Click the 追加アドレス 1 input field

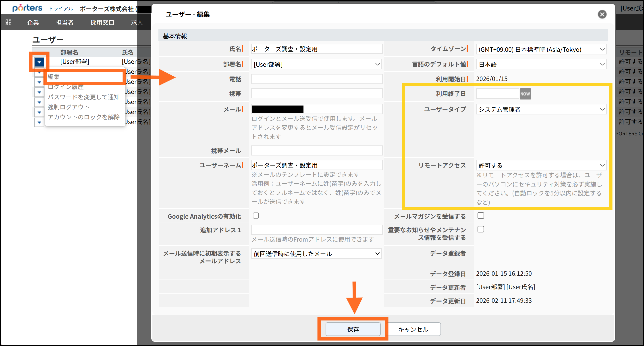317,230
